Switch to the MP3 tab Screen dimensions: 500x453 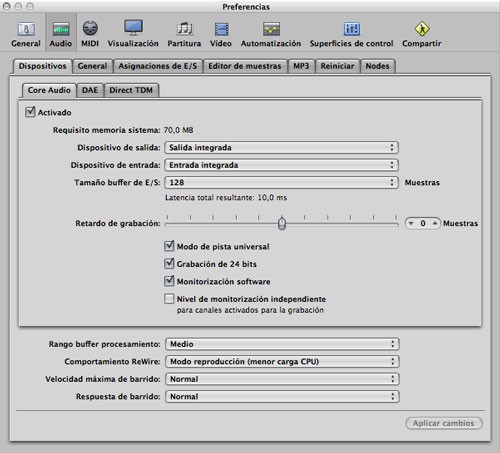[301, 66]
